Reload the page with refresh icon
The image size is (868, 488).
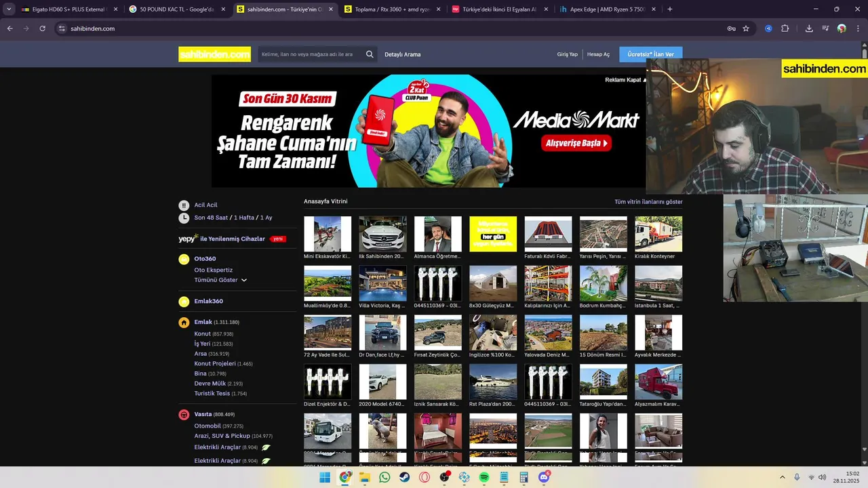click(42, 28)
